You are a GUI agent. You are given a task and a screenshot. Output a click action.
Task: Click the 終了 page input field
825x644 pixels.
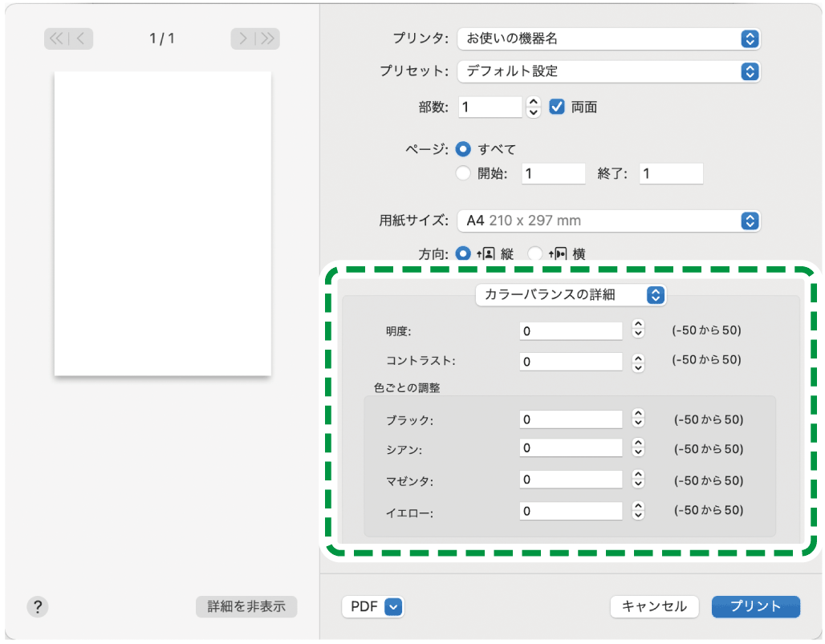point(671,173)
